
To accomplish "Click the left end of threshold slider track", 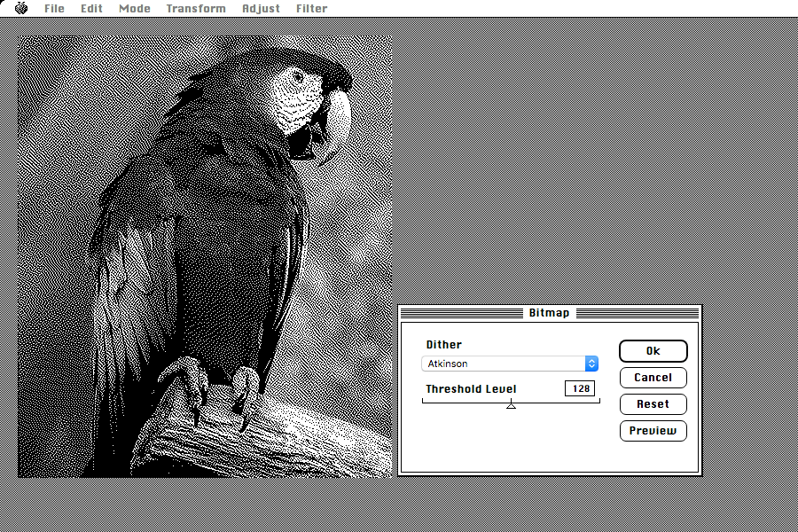I will point(424,402).
